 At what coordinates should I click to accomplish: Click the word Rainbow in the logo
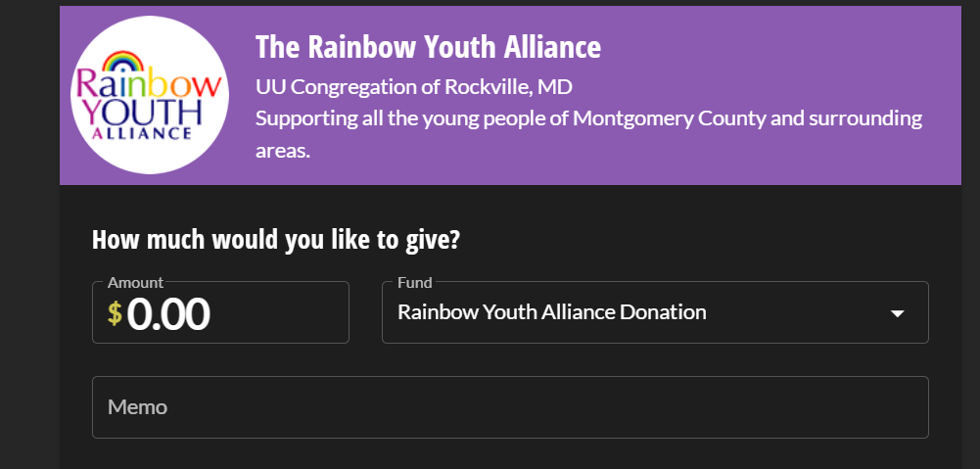point(149,85)
